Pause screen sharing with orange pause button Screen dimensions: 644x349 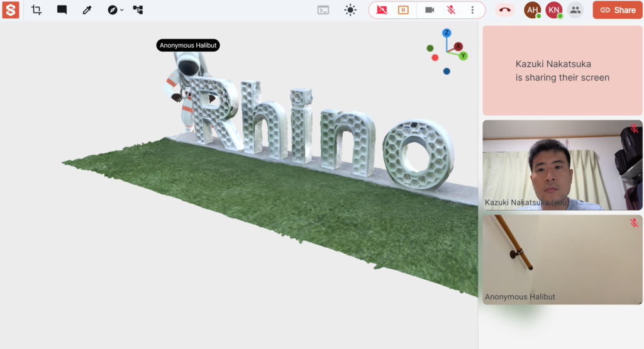(403, 10)
